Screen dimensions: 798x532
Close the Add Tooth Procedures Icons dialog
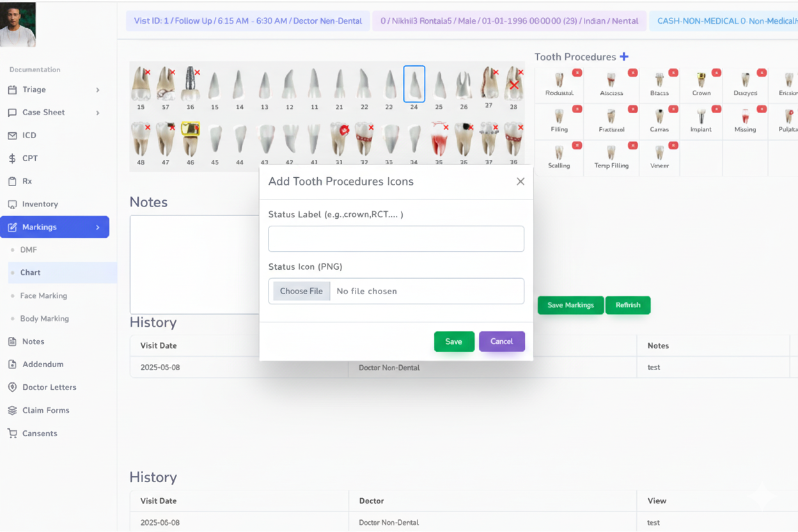[x=520, y=182]
